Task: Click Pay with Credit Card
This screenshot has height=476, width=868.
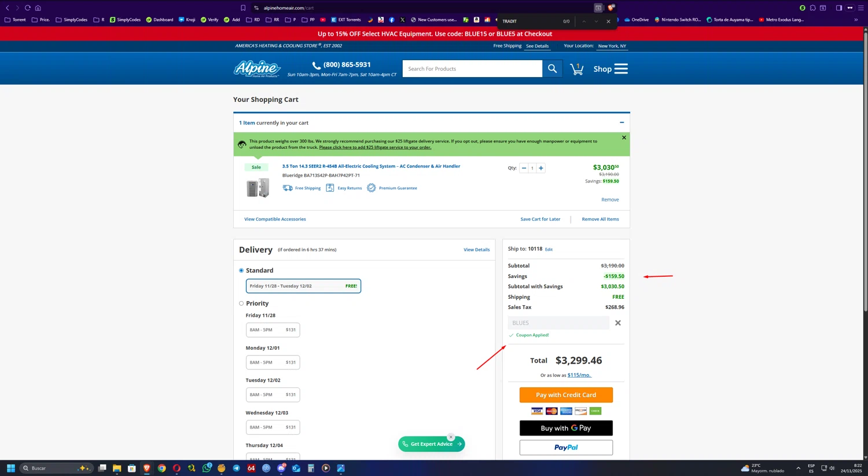Action: click(566, 395)
